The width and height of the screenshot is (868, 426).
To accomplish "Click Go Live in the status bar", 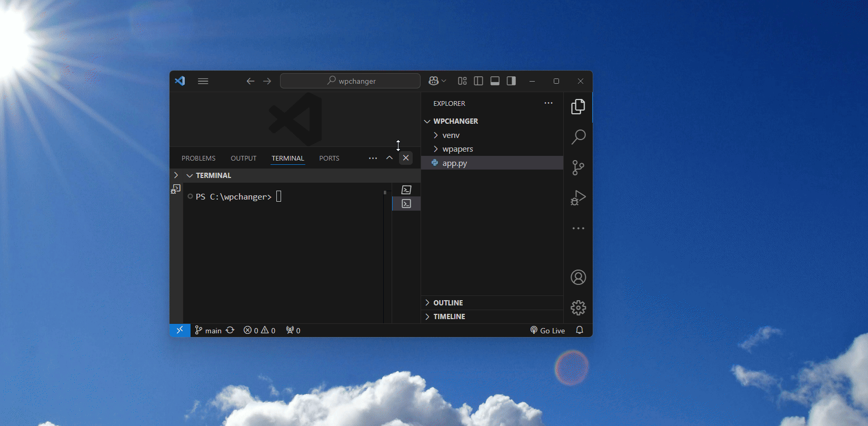I will pyautogui.click(x=547, y=330).
